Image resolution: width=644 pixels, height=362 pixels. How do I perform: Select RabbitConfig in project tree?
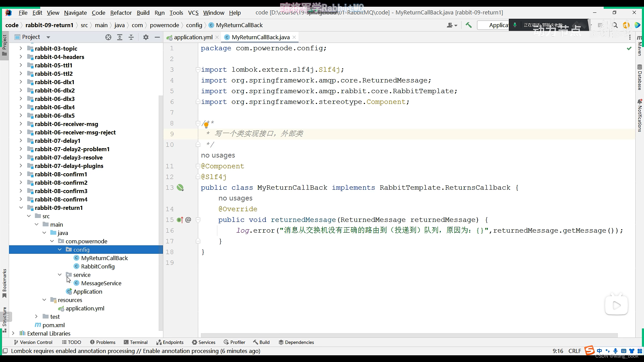tap(98, 266)
